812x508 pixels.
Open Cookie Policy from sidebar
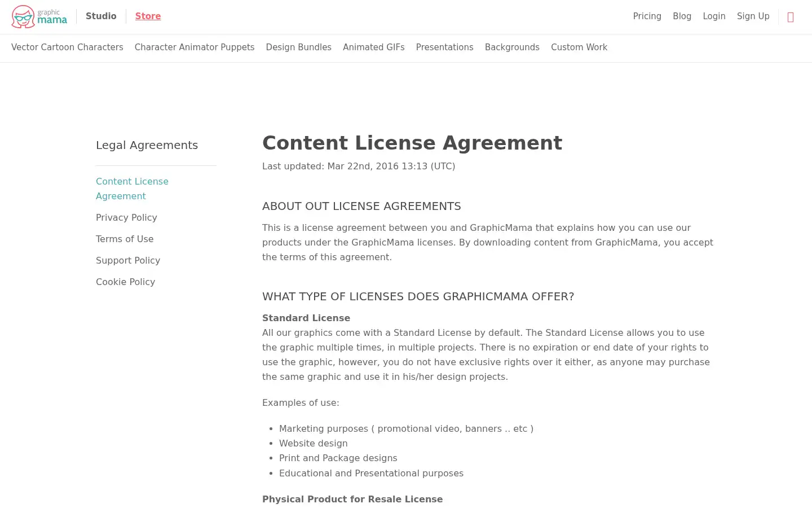(125, 282)
